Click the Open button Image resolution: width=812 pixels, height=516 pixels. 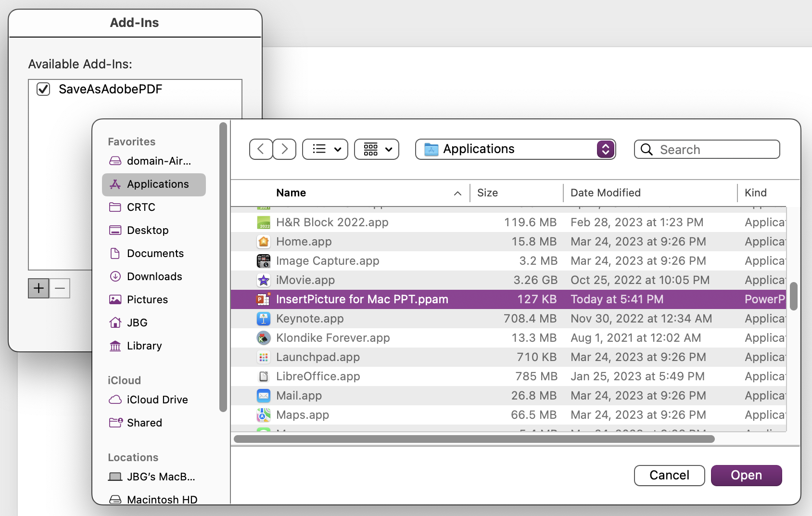coord(746,476)
